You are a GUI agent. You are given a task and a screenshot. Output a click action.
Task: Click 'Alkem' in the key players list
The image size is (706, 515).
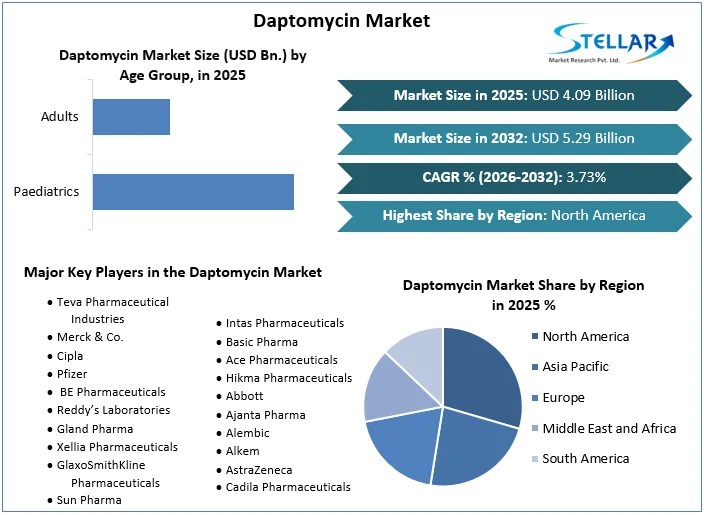pos(243,451)
